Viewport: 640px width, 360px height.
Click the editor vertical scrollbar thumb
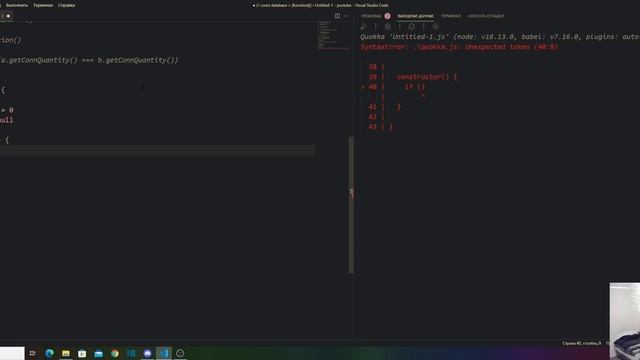351,205
